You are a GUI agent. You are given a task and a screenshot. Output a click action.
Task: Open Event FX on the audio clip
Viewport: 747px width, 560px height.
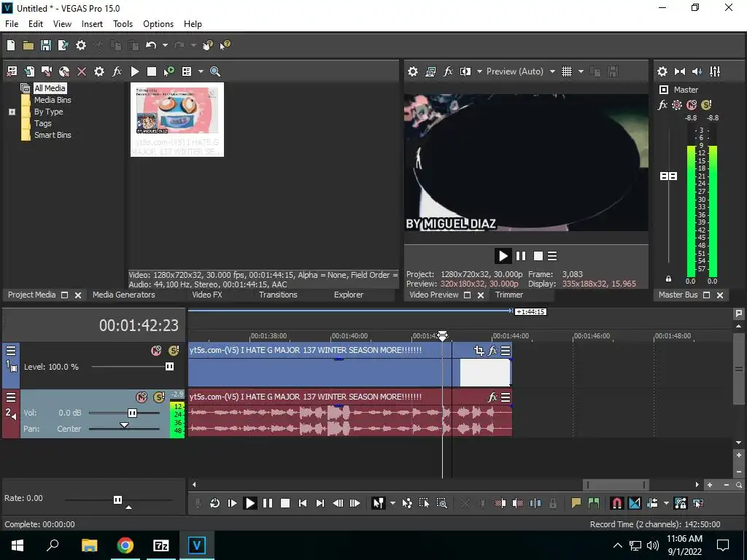492,397
